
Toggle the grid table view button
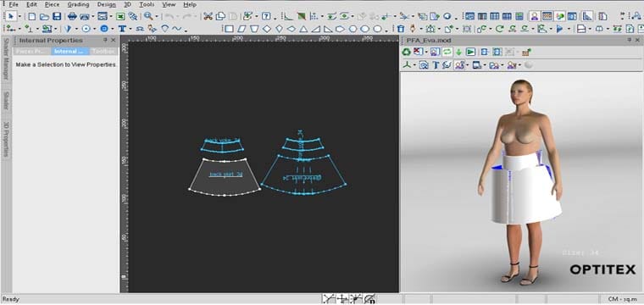(547, 16)
